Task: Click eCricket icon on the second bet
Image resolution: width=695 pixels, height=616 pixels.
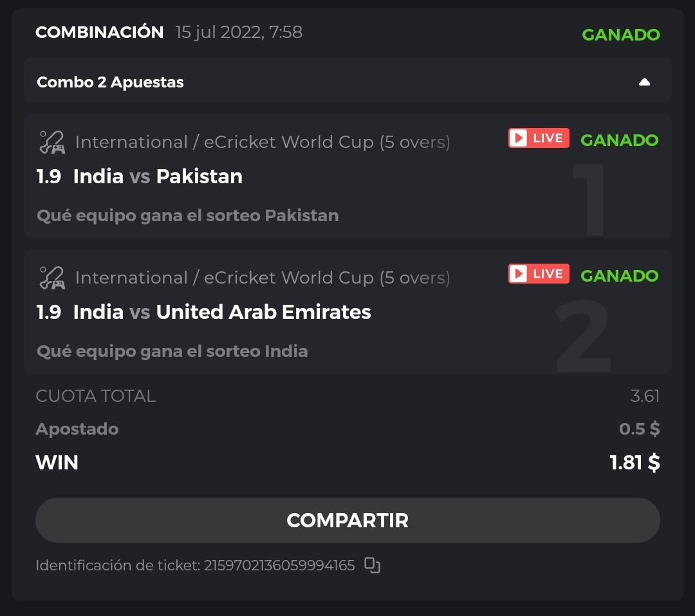Action: point(51,278)
